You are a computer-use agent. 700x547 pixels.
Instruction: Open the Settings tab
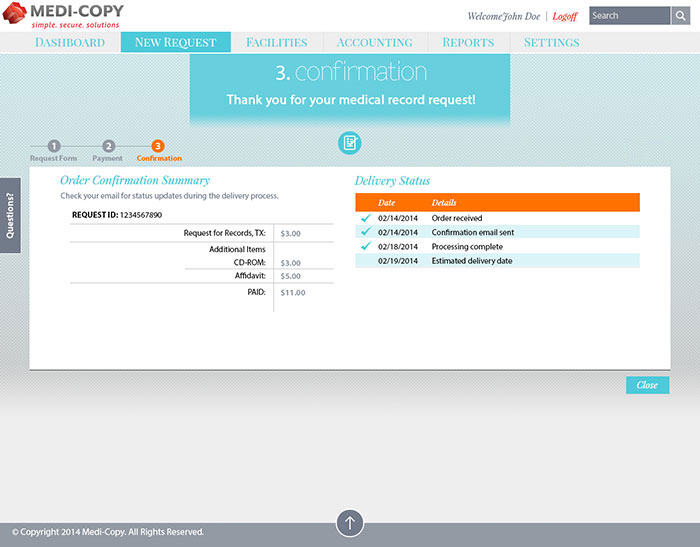(551, 43)
